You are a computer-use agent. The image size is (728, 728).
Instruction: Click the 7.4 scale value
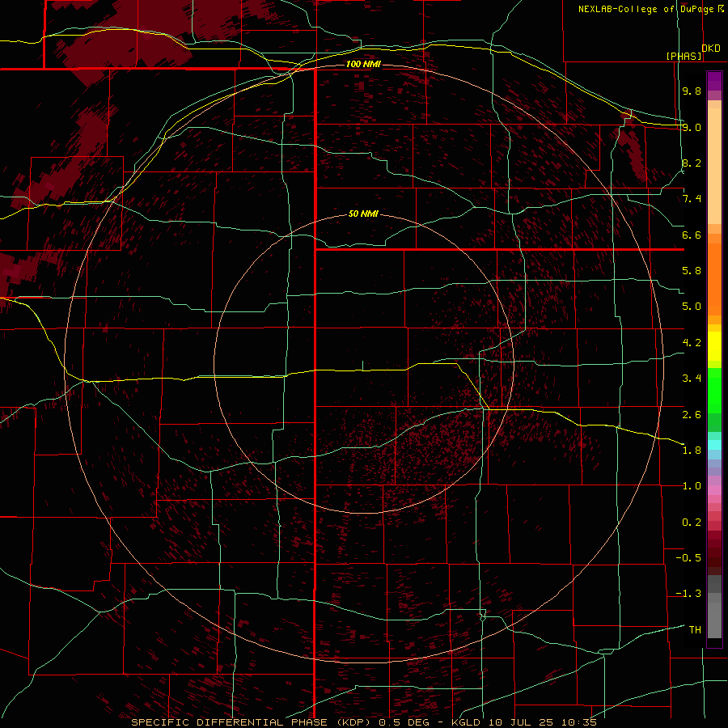point(692,199)
